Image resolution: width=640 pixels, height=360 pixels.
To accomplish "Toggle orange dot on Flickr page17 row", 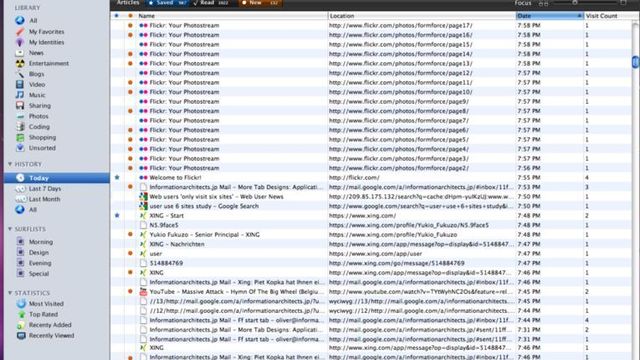I will 130,25.
